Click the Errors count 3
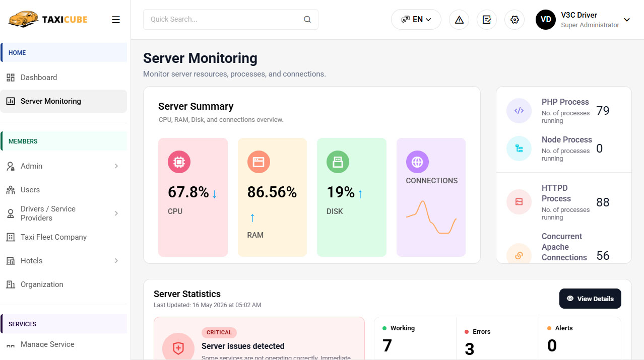Screen dimensions: 644x360 coord(469,349)
